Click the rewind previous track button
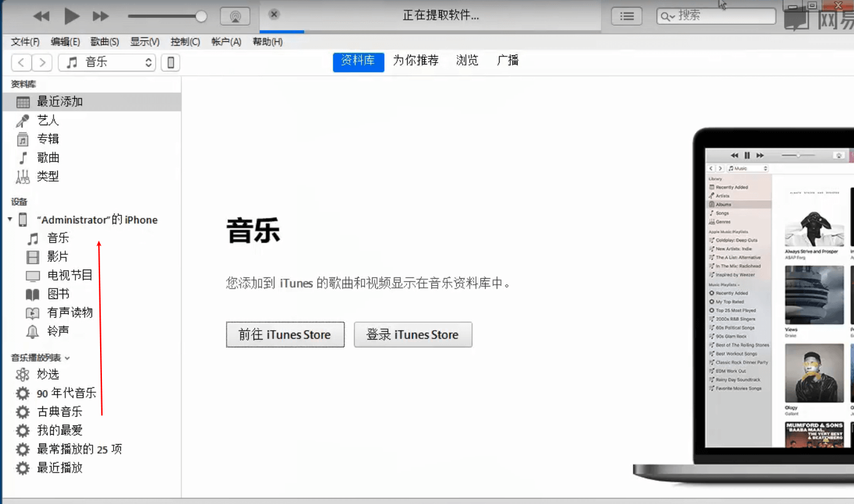854x504 pixels. pyautogui.click(x=41, y=17)
